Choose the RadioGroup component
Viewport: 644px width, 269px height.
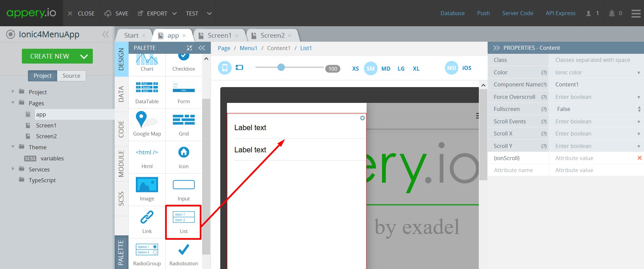coord(147,255)
